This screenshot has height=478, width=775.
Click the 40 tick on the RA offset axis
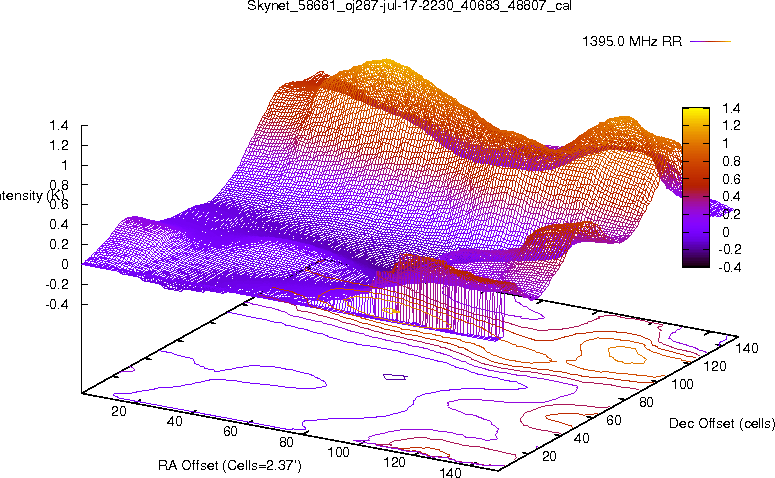point(174,421)
